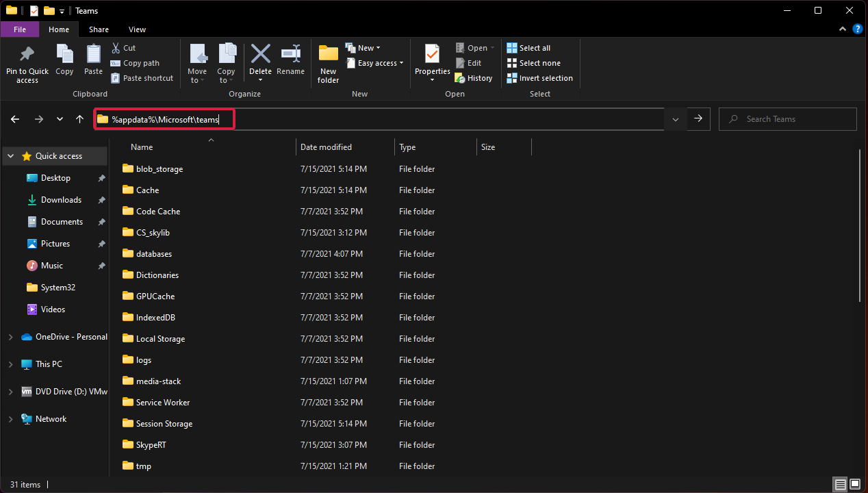Open the Move to command
The height and width of the screenshot is (493, 868).
(197, 63)
